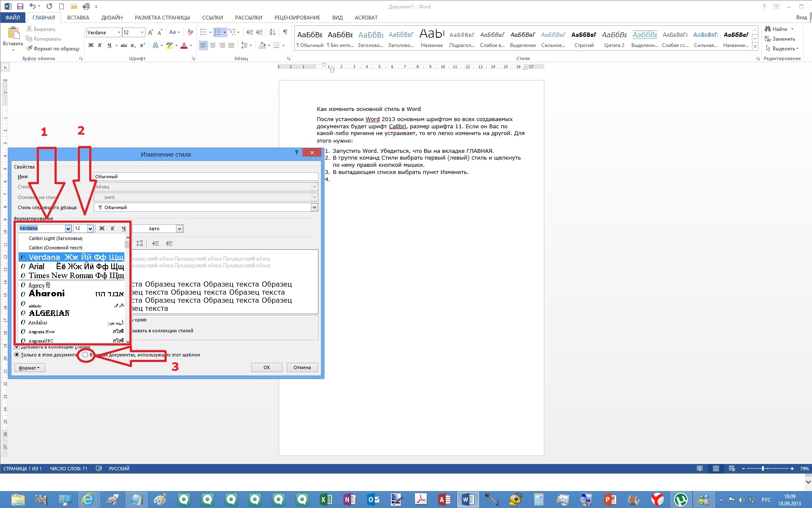
Task: Toggle 'Добавить в коллекцию стилей' checkbox
Action: [x=17, y=347]
